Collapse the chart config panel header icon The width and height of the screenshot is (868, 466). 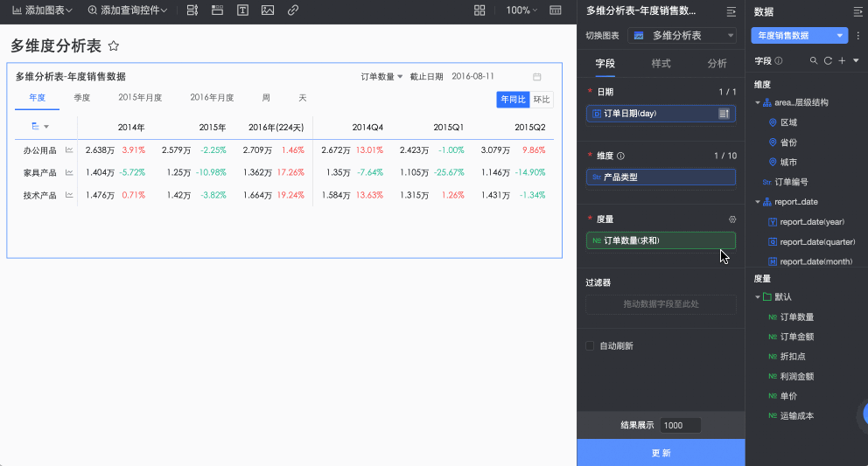point(731,11)
